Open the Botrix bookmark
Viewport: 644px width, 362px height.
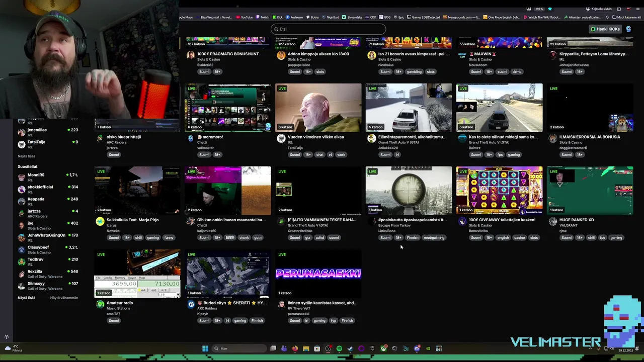[x=313, y=17]
